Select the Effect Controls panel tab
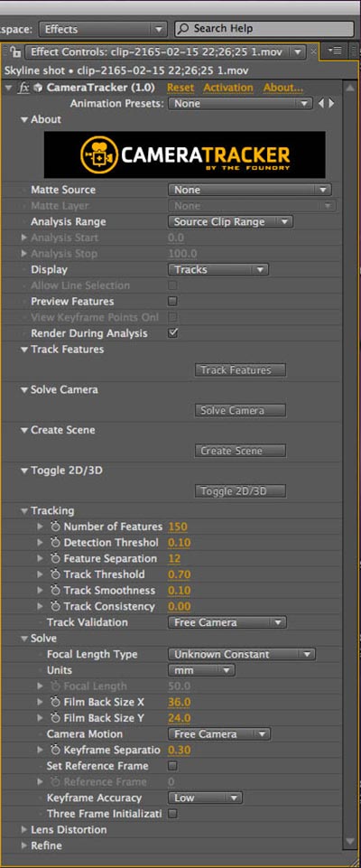 pyautogui.click(x=165, y=52)
